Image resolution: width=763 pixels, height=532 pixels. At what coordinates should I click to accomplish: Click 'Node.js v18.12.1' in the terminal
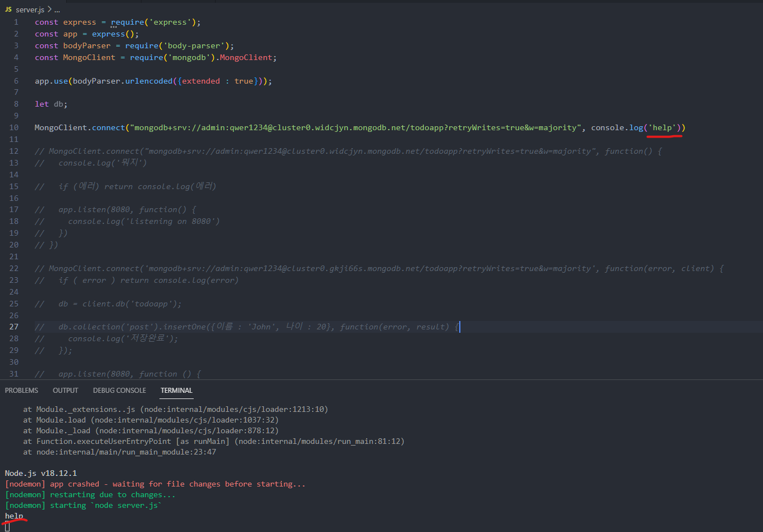41,474
